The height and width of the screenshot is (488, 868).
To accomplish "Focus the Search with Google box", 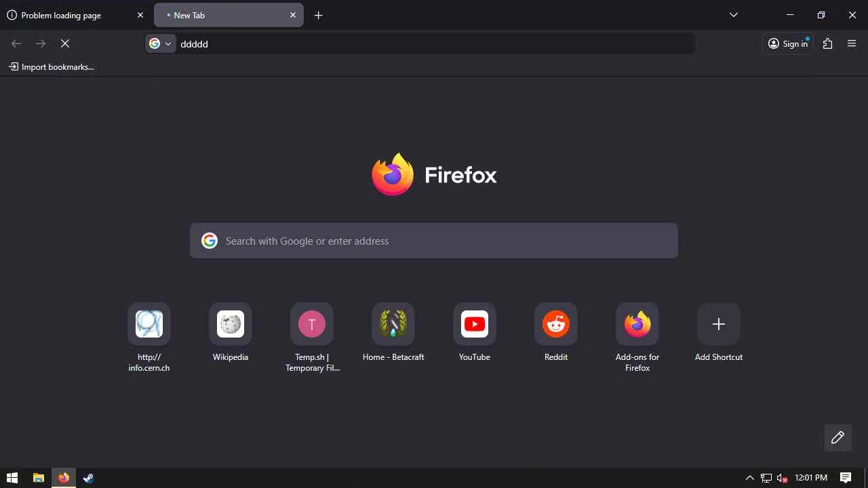I will [434, 241].
